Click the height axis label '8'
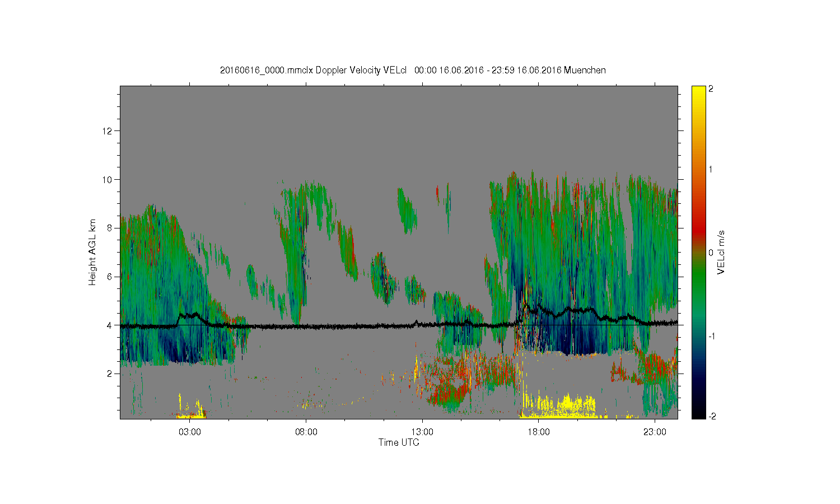 [x=109, y=228]
